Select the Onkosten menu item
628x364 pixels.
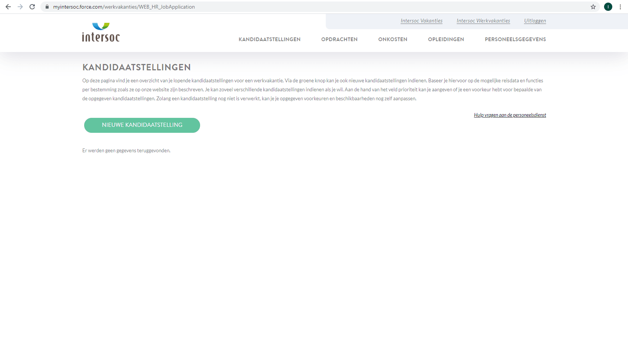tap(393, 39)
